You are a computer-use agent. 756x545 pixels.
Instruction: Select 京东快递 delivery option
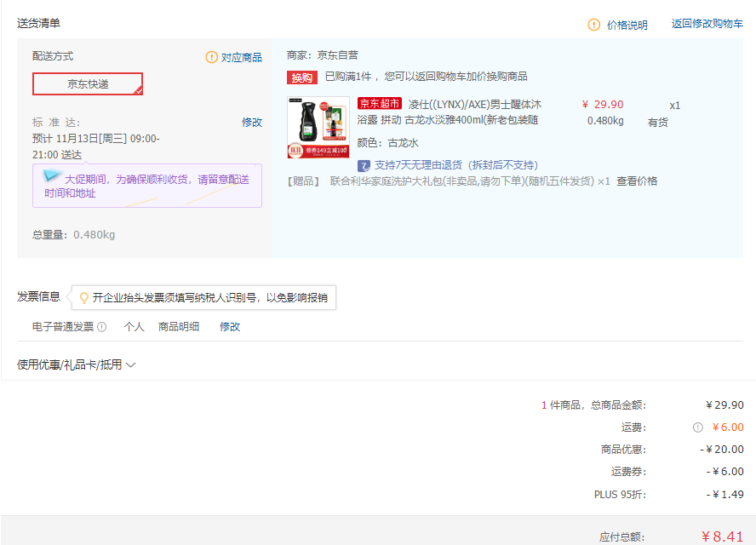88,84
